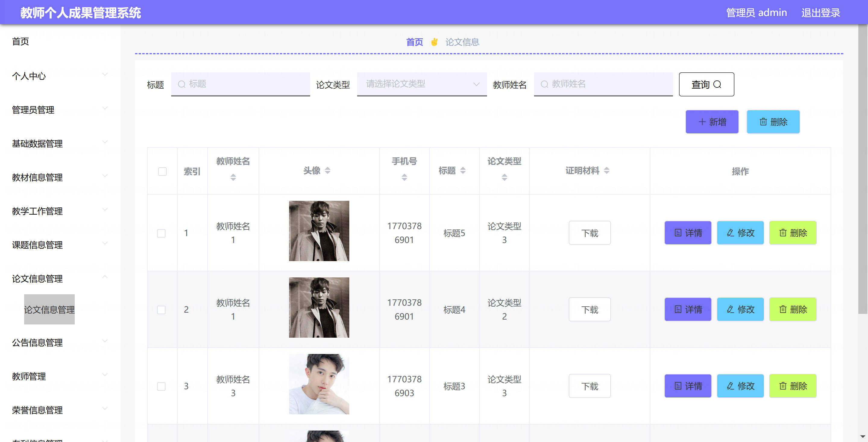Click the phone number cell in 标题3 row
Screen dimensions: 868x442
pos(404,386)
